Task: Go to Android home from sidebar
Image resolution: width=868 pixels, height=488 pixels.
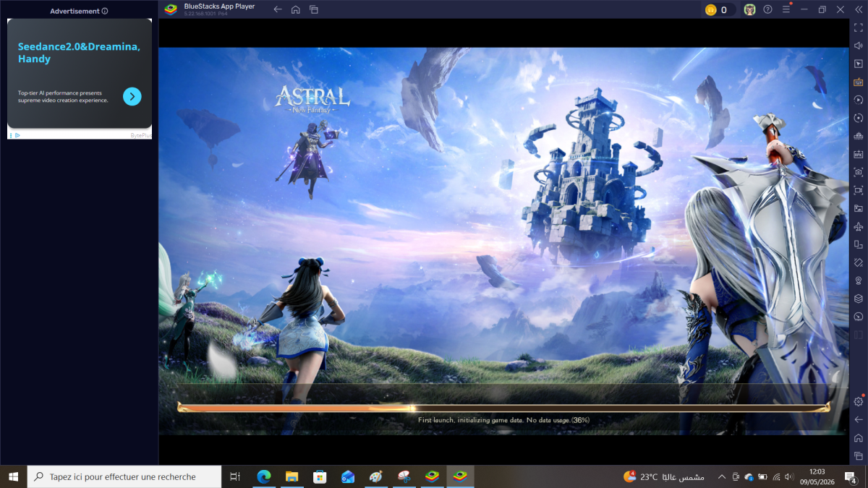Action: click(x=858, y=437)
